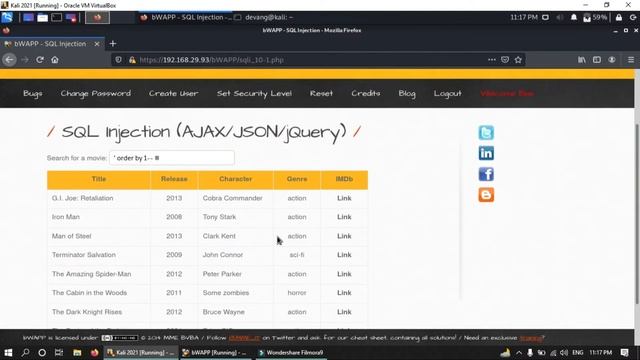Open Set Security Level page
The image size is (640, 360).
254,93
